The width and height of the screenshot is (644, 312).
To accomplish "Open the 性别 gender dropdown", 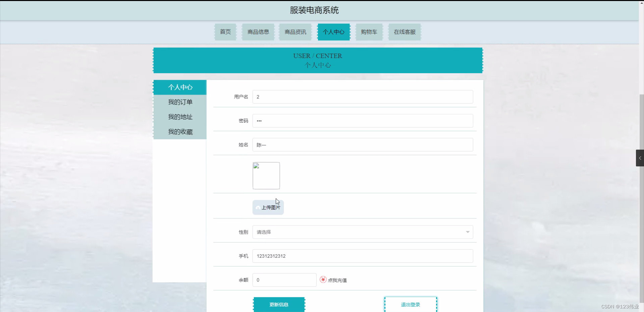I will (362, 232).
